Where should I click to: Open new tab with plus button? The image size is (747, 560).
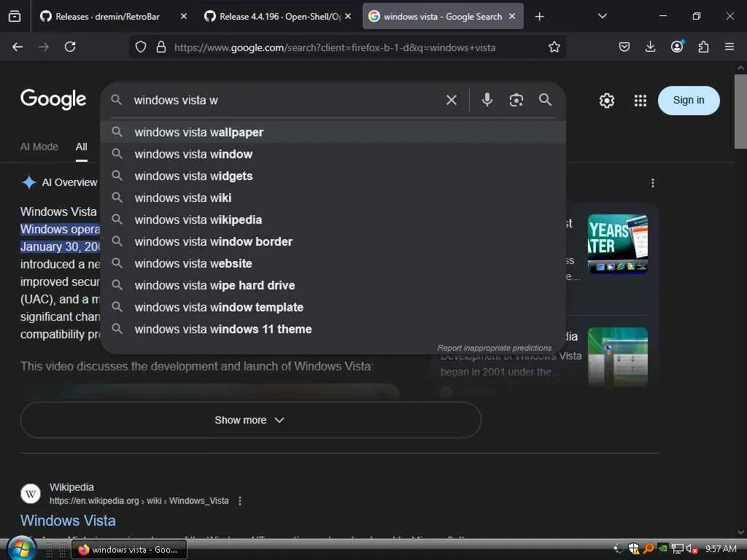539,17
